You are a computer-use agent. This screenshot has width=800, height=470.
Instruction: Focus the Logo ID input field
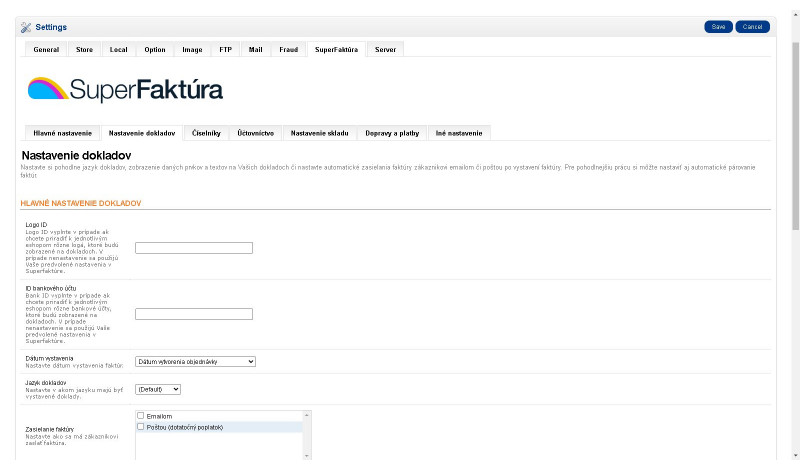pos(194,248)
